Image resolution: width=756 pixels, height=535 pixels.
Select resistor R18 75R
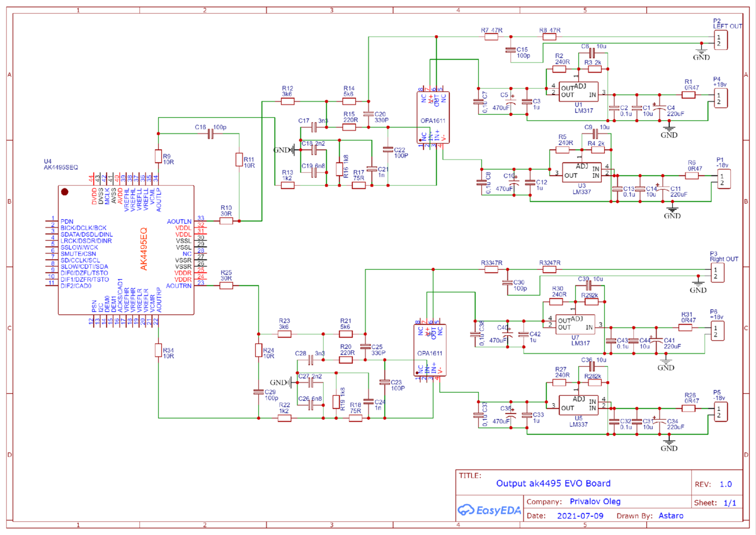point(355,417)
